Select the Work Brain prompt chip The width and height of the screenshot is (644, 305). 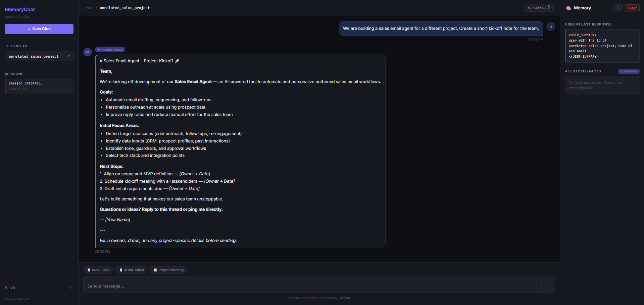pyautogui.click(x=98, y=270)
